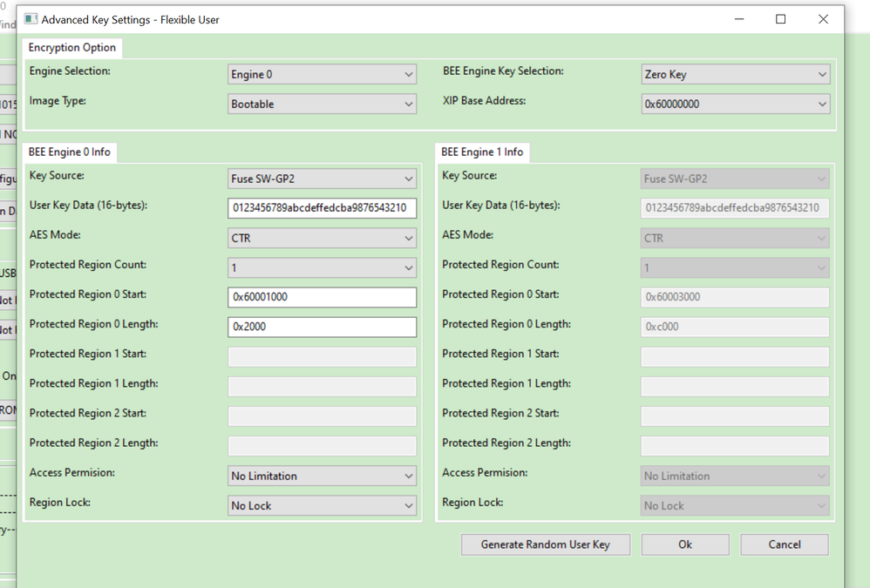
Task: Open XIP Base Address dropdown
Action: pyautogui.click(x=735, y=104)
